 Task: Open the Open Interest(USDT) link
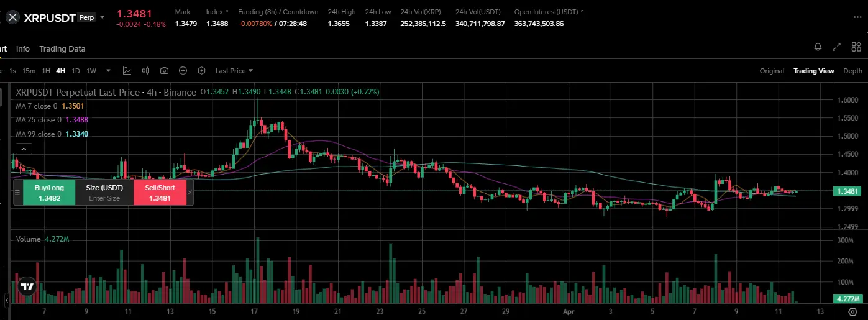pyautogui.click(x=549, y=12)
